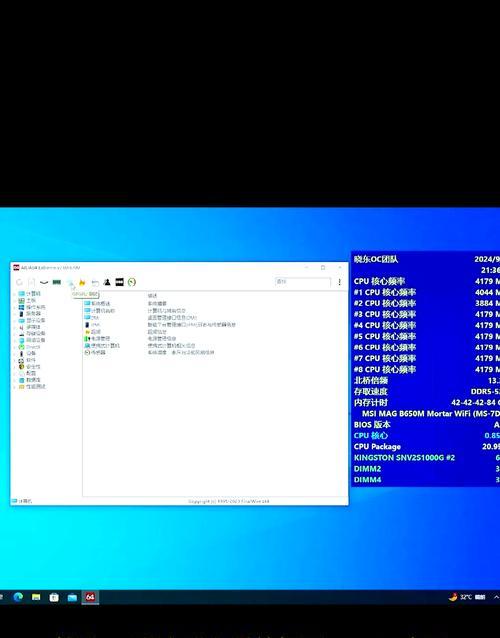Click the curved line toolbar icon left of RAM icon
Screen dimensions: 500x638
44,282
